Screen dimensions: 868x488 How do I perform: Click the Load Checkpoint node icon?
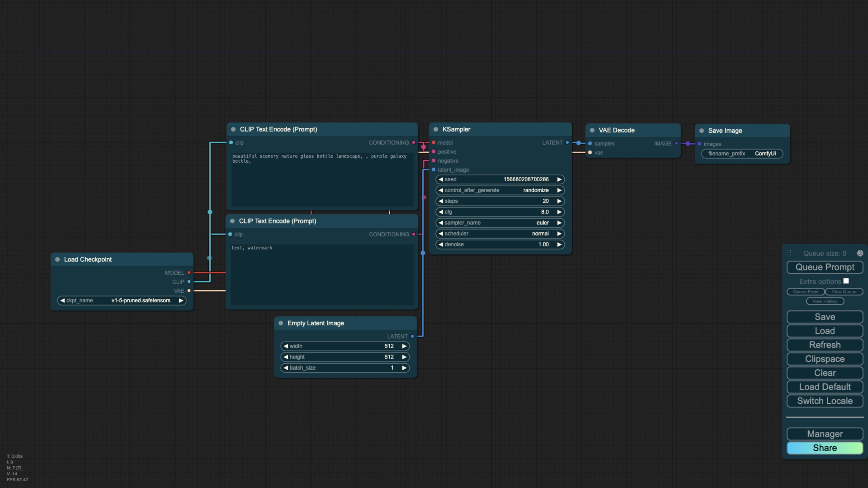pos(58,259)
